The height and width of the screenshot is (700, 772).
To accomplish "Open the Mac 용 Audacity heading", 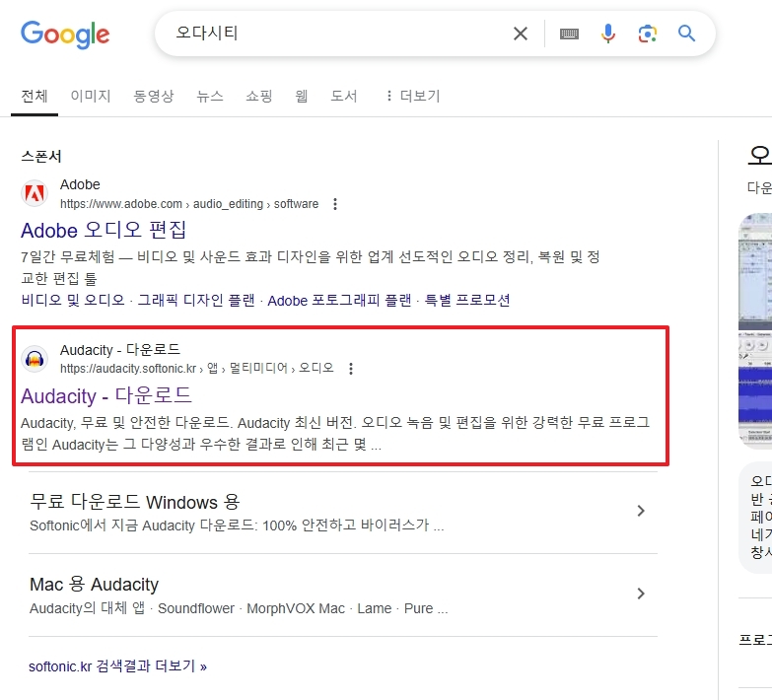I will (94, 585).
